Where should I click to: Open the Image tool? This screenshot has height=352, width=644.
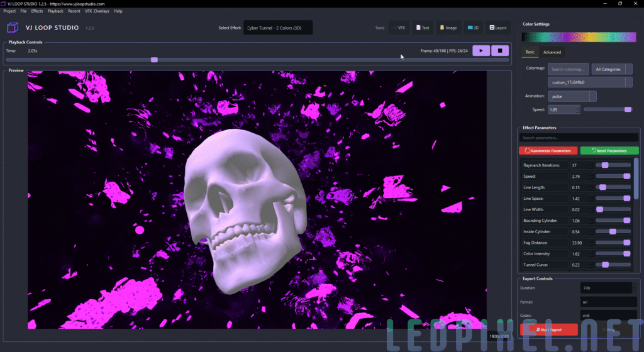448,28
